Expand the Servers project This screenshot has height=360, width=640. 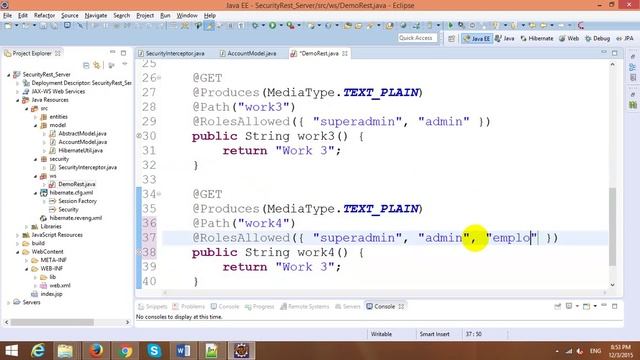pos(9,302)
